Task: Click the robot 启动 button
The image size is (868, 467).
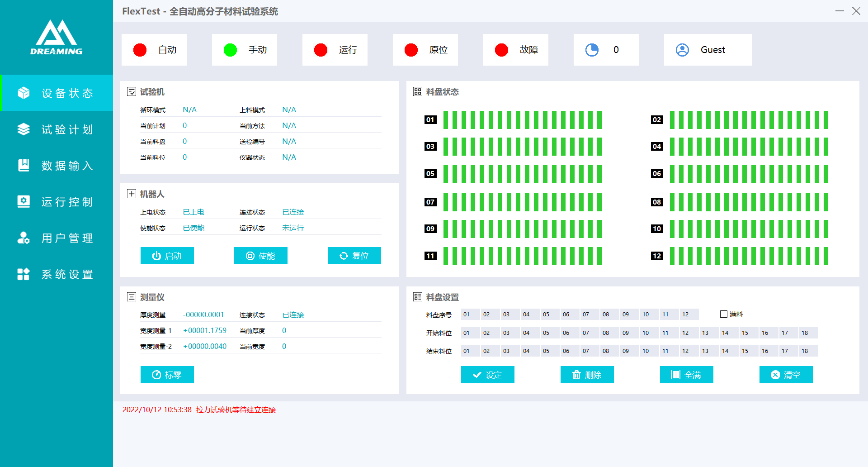Action: [x=167, y=256]
